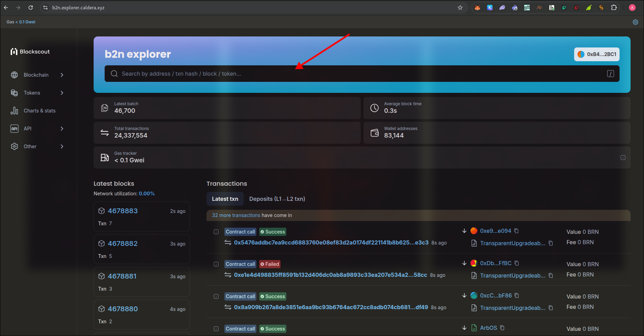Click the Other gear icon in the sidebar
644x336 pixels.
[x=14, y=147]
